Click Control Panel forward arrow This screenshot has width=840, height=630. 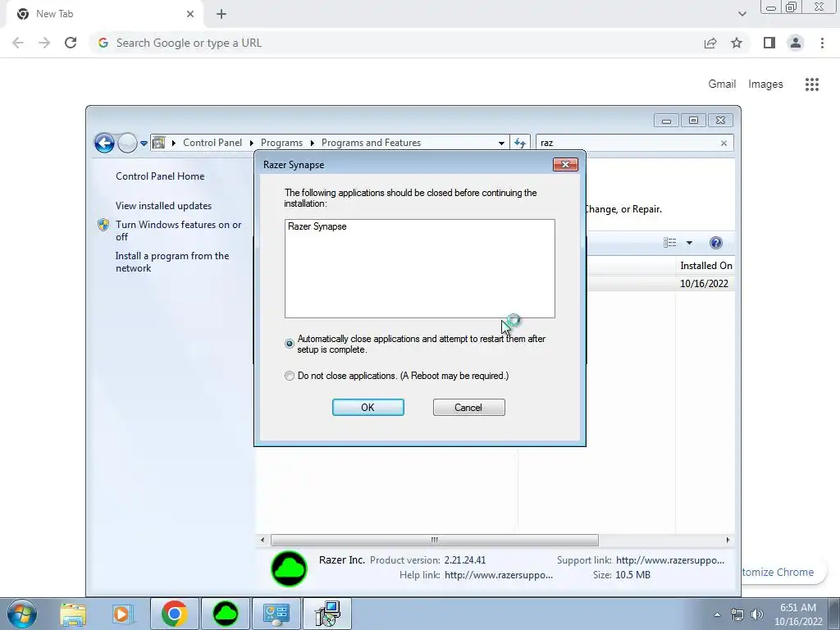(x=127, y=143)
